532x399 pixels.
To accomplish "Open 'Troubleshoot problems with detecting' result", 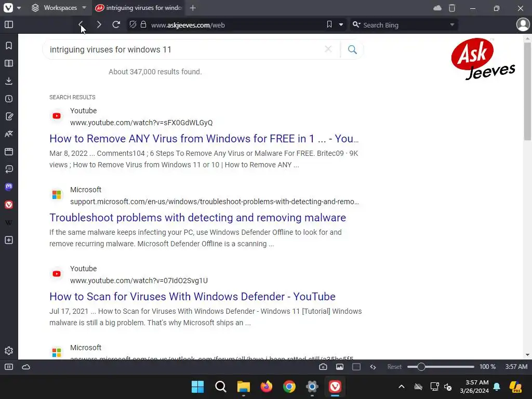I will [197, 218].
